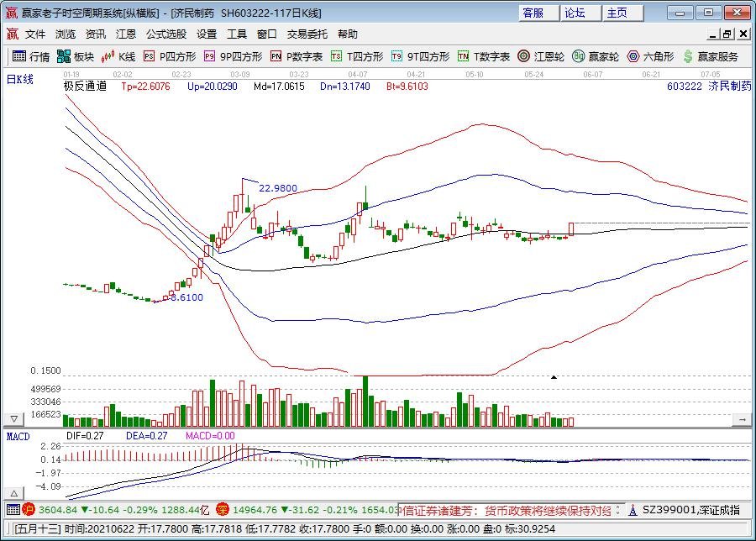The height and width of the screenshot is (541, 756).
Task: Close the inner chart document window
Action: (743, 34)
